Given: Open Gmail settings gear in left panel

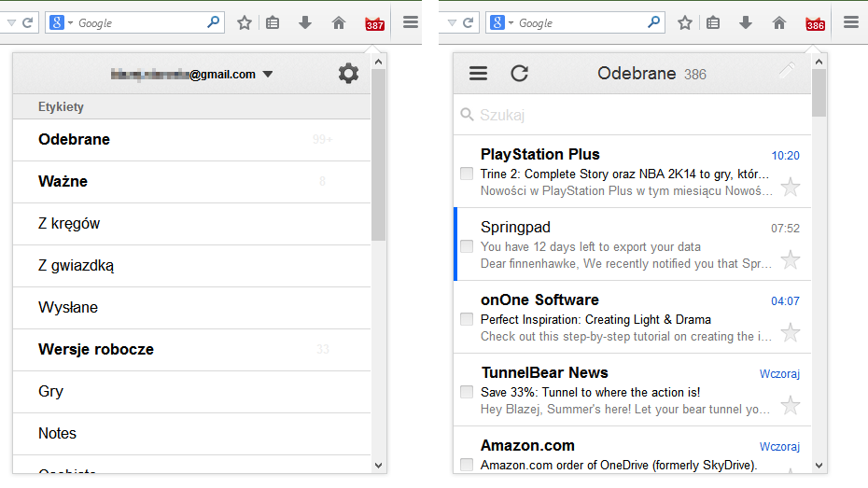Looking at the screenshot, I should click(348, 74).
